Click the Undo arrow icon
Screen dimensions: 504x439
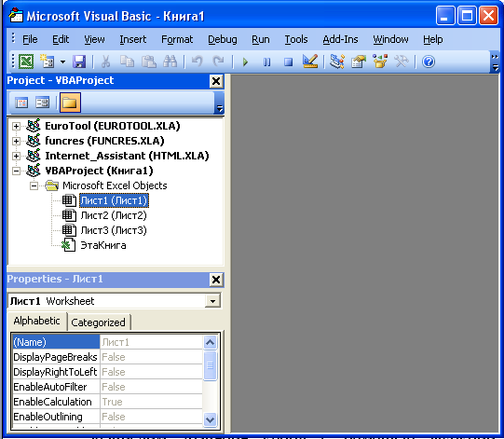pos(198,62)
